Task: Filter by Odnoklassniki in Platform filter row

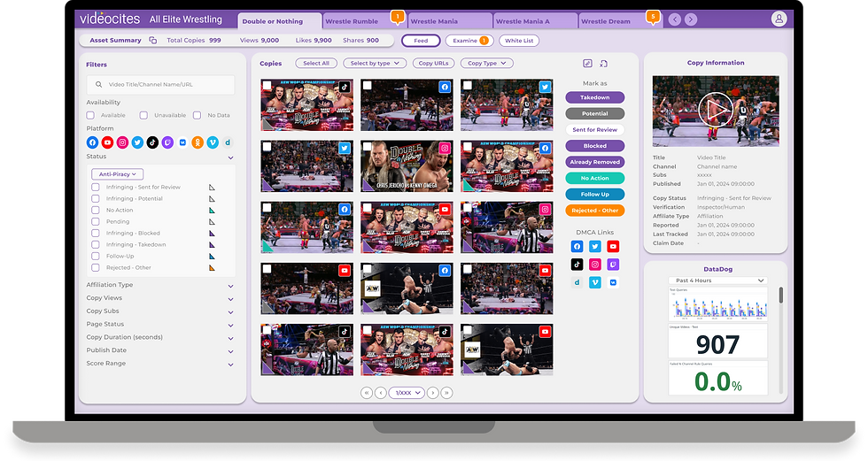Action: point(198,142)
